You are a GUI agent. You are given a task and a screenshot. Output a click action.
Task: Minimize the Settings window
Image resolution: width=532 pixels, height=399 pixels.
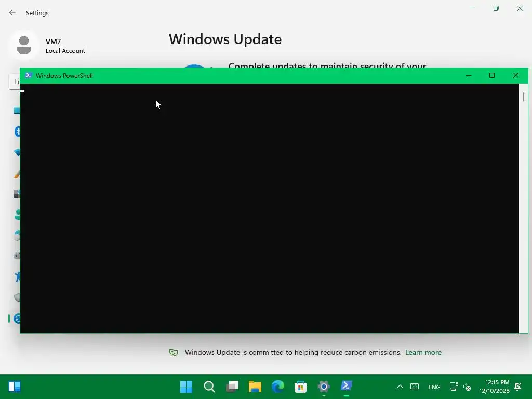pos(472,8)
